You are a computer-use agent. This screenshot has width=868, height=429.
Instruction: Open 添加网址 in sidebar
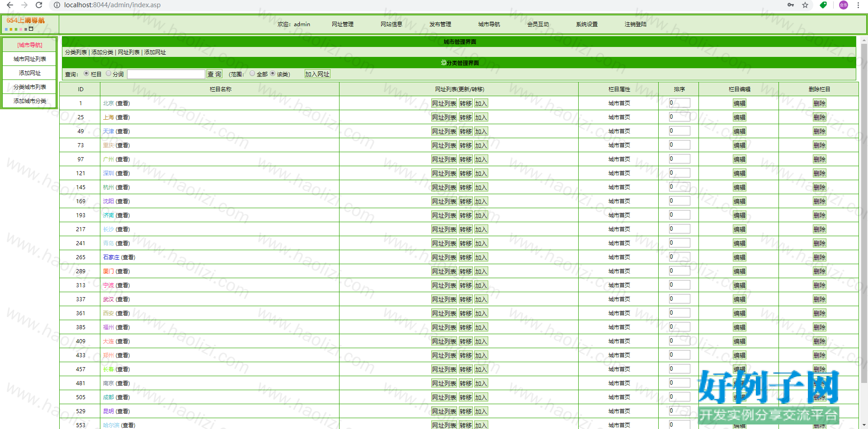(30, 73)
